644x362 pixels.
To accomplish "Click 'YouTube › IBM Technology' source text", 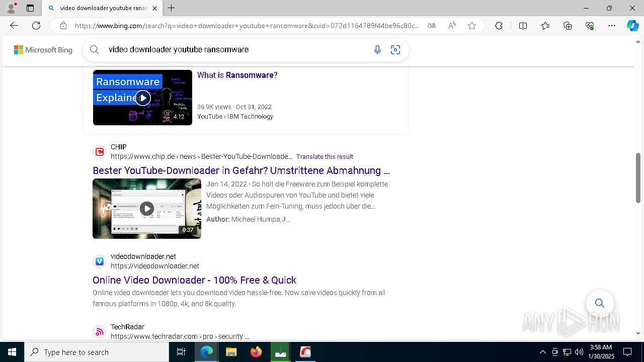I will (x=235, y=117).
